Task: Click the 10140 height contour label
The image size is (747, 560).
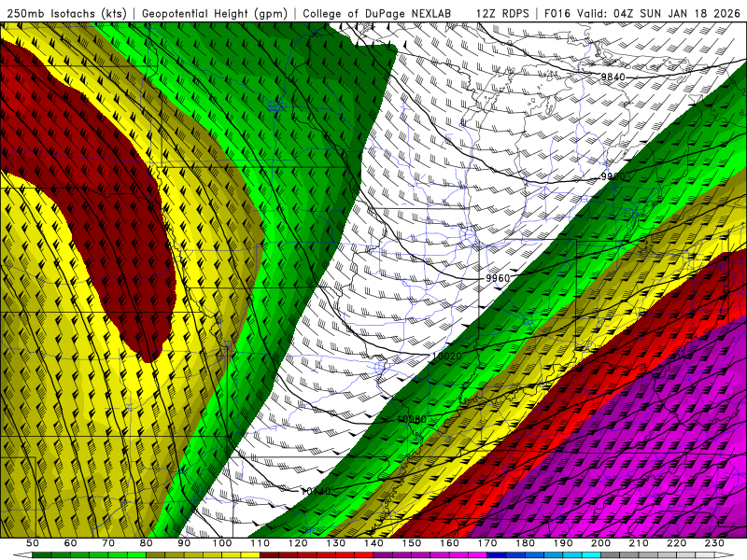Action: click(x=316, y=491)
